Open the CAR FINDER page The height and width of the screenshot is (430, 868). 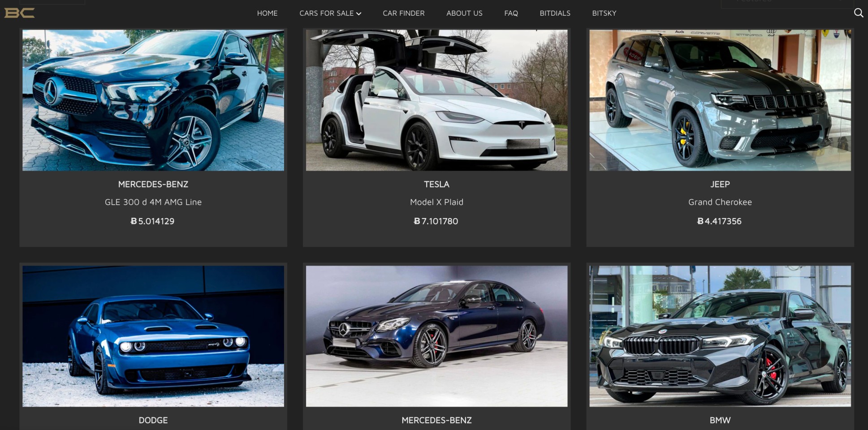(403, 13)
